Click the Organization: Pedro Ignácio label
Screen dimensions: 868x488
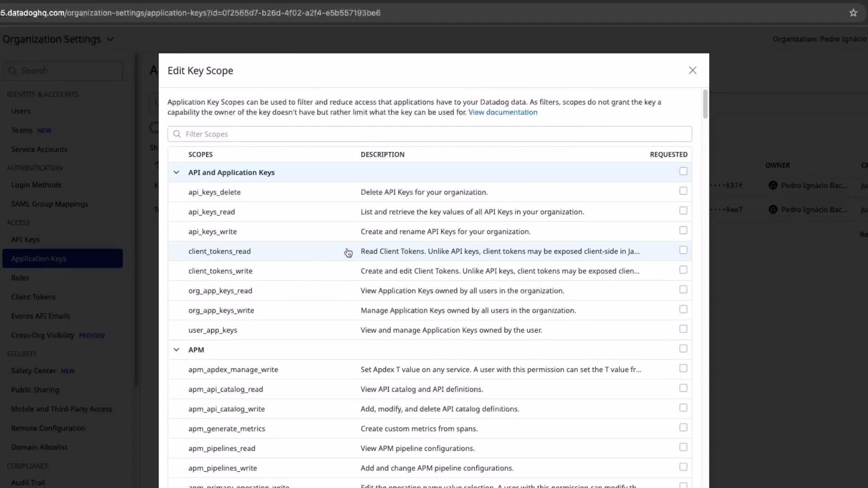(x=819, y=39)
